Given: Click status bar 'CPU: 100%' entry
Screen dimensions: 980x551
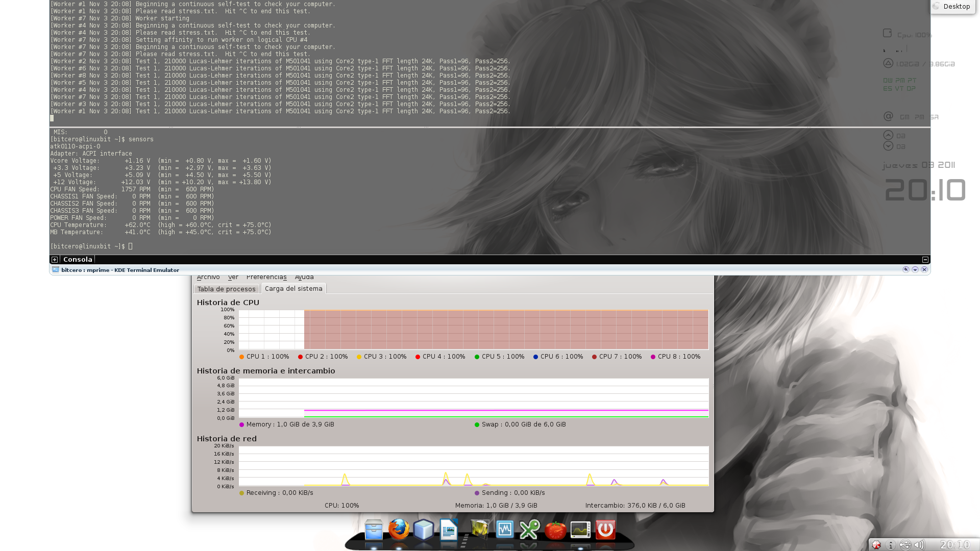Looking at the screenshot, I should click(x=341, y=506).
